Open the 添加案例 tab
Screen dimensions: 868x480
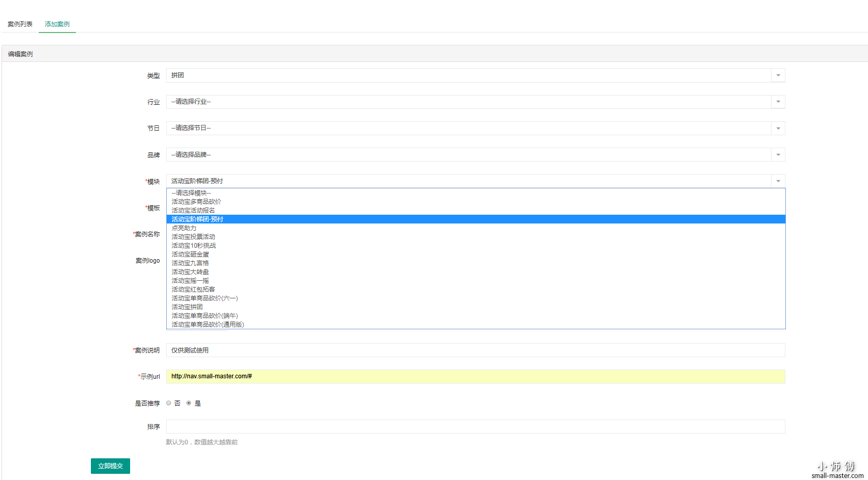pos(57,24)
